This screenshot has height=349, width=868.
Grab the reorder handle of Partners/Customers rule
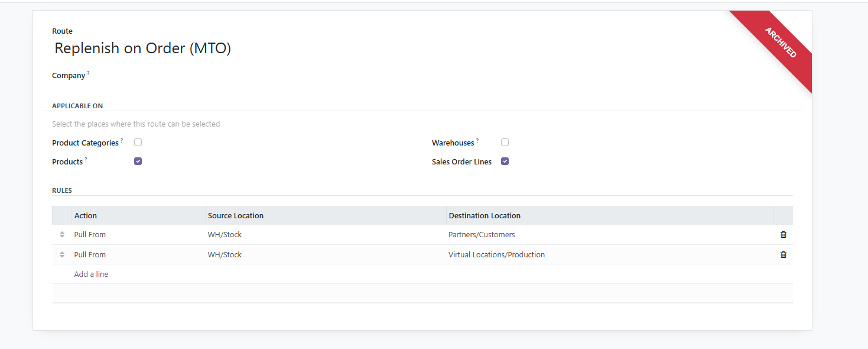(62, 235)
